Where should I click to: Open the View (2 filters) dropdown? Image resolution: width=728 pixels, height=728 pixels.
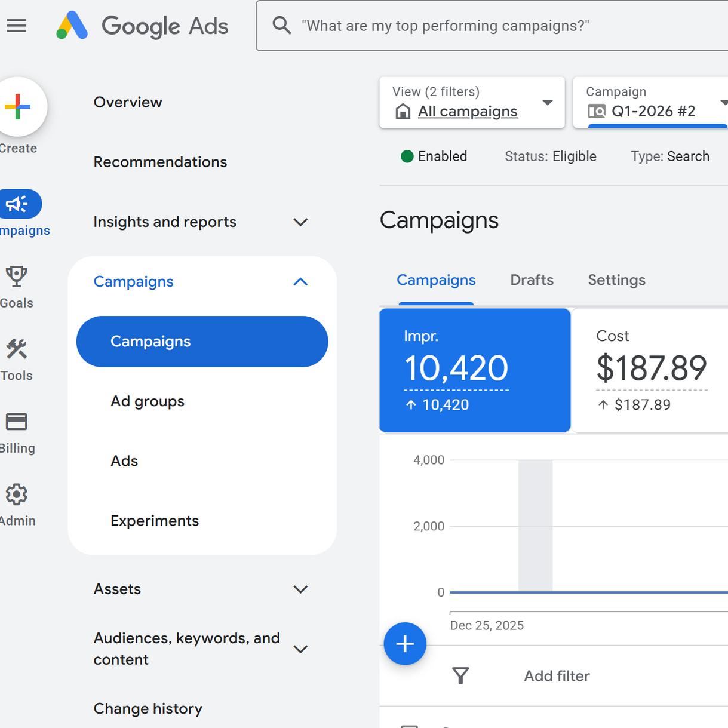472,102
